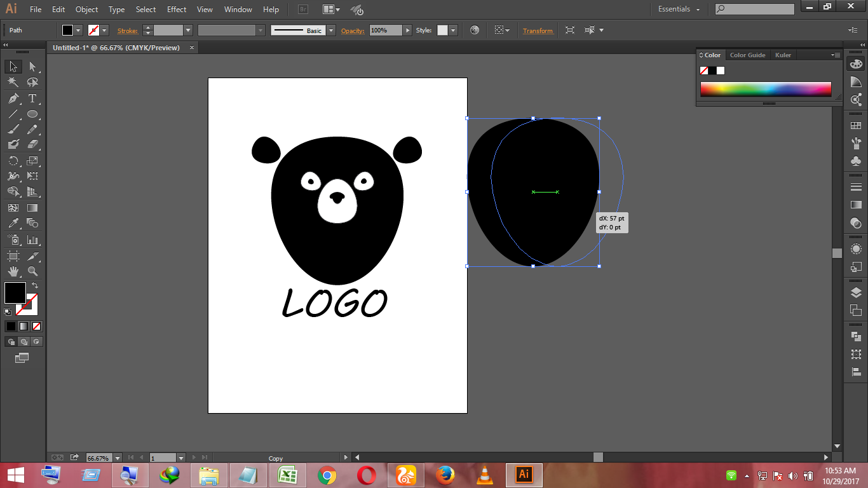Select the Column Graph tool
Screen dimensions: 868x488
[32, 240]
